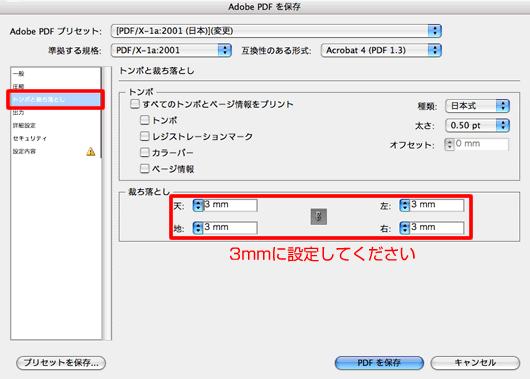The image size is (530, 379).
Task: Enable すべてのトンボとページ情報をプリント checkbox
Action: pos(135,104)
